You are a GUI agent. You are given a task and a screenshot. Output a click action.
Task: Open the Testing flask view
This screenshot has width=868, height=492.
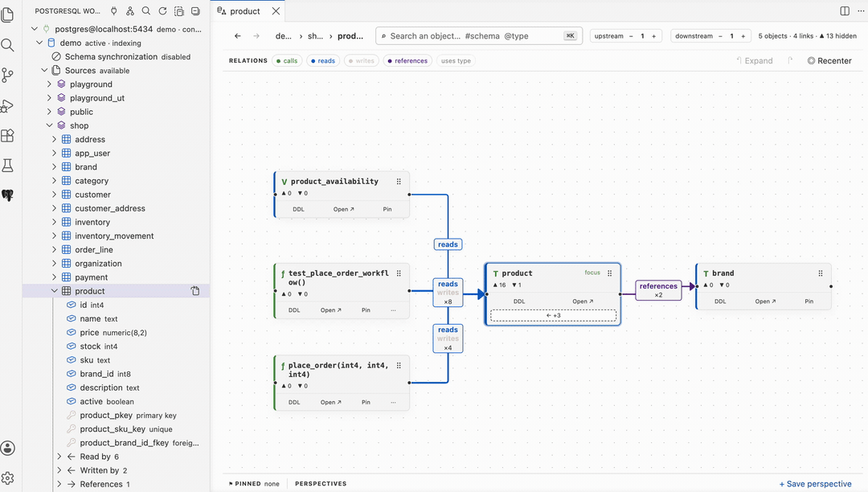click(x=8, y=166)
